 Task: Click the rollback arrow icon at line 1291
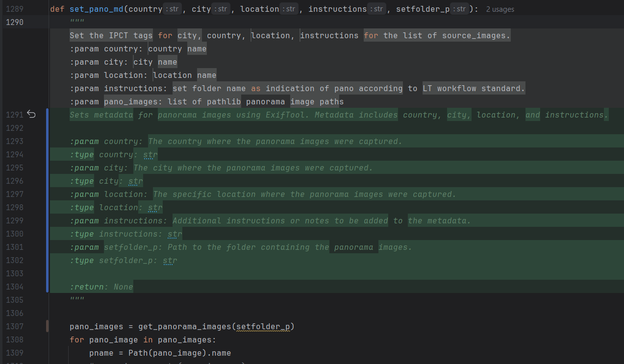[31, 115]
